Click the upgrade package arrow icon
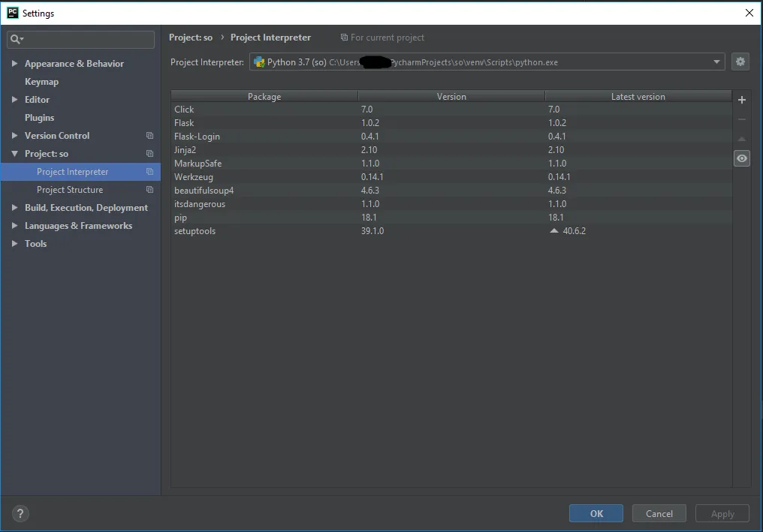This screenshot has width=763, height=532. click(741, 139)
